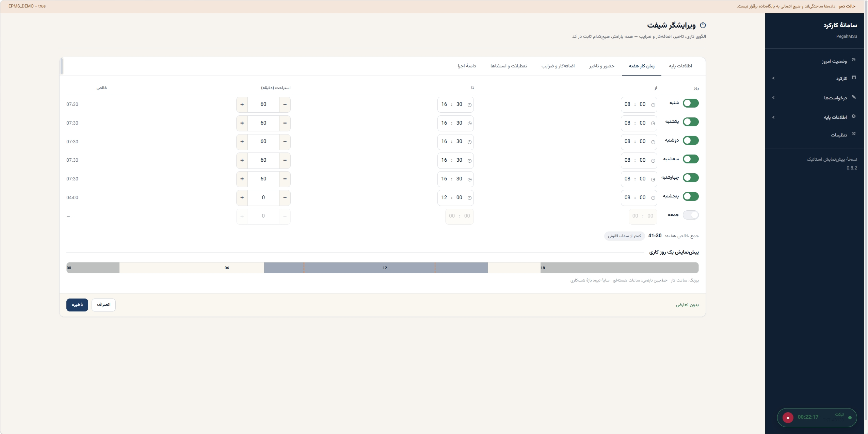This screenshot has height=434, width=868.
Task: Click the انصراف cancel button
Action: pyautogui.click(x=103, y=305)
